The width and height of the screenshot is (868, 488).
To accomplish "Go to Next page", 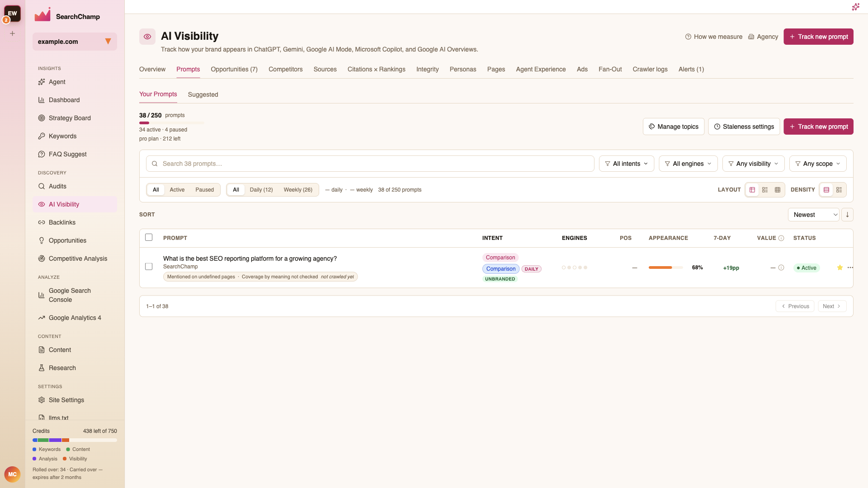I will point(832,306).
